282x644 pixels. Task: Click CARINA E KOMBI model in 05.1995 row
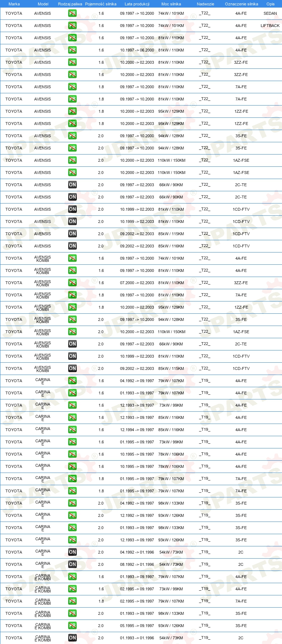pyautogui.click(x=43, y=626)
